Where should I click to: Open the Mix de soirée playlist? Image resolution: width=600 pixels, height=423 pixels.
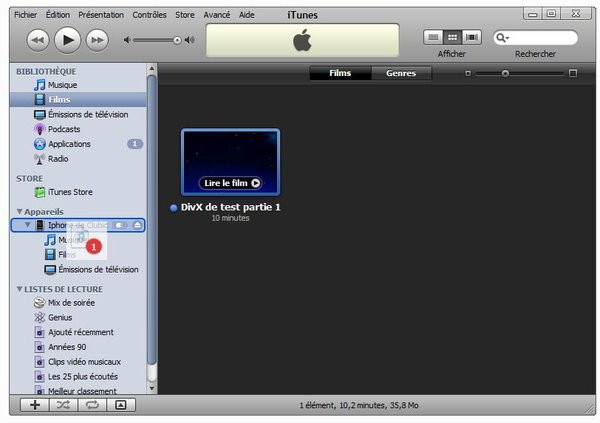78,303
